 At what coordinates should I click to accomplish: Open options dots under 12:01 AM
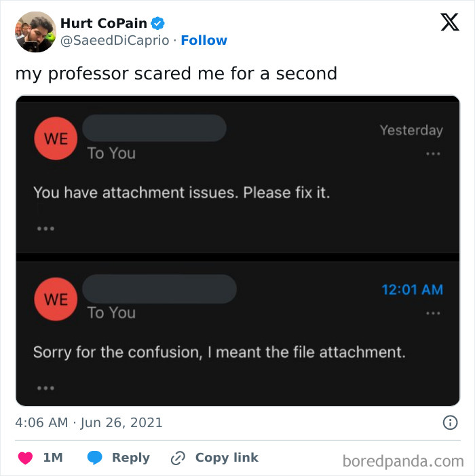coord(433,313)
